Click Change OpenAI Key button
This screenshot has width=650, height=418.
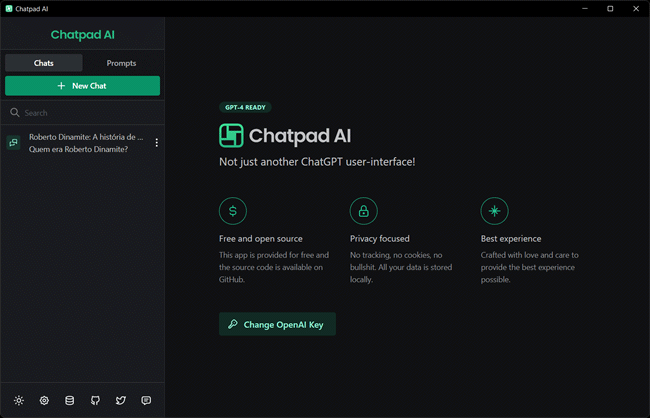pyautogui.click(x=277, y=324)
